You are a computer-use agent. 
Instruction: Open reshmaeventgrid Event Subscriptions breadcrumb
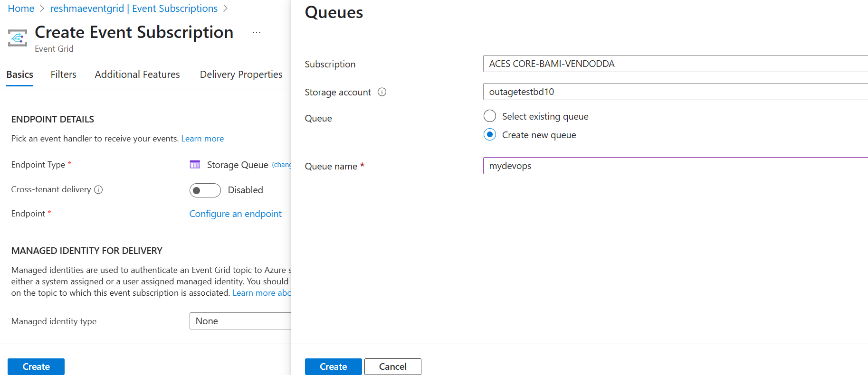point(134,9)
